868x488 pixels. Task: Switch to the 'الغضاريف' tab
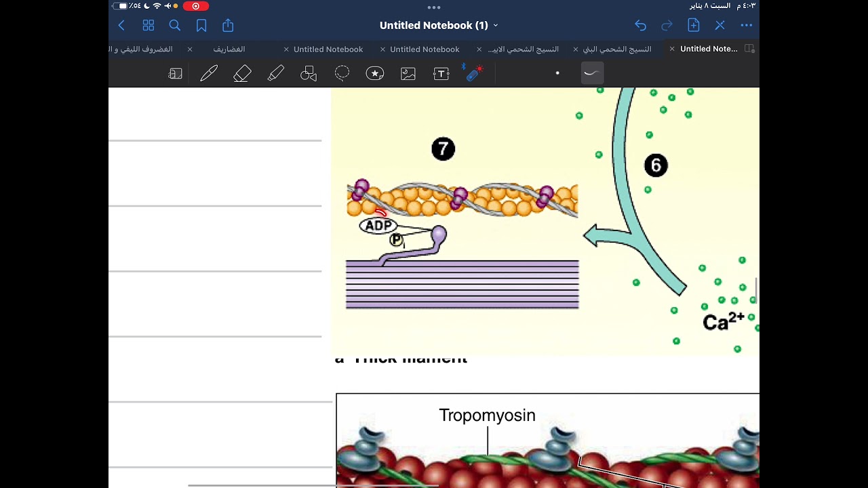229,49
